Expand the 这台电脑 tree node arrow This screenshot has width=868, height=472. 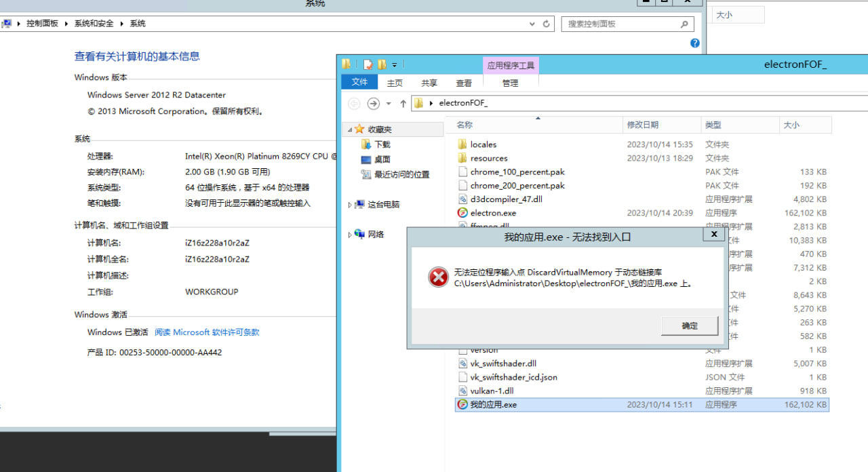350,204
